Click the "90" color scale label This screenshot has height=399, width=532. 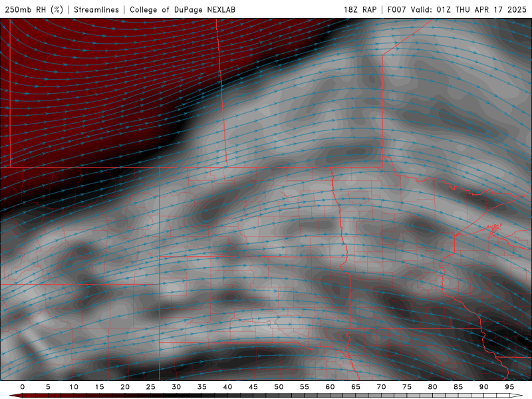tap(483, 387)
